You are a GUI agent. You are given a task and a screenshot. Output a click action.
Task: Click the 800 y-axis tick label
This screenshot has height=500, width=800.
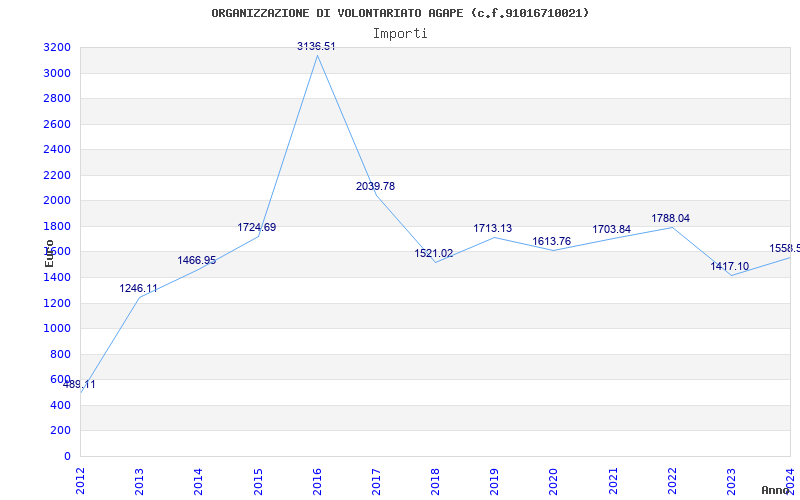61,354
